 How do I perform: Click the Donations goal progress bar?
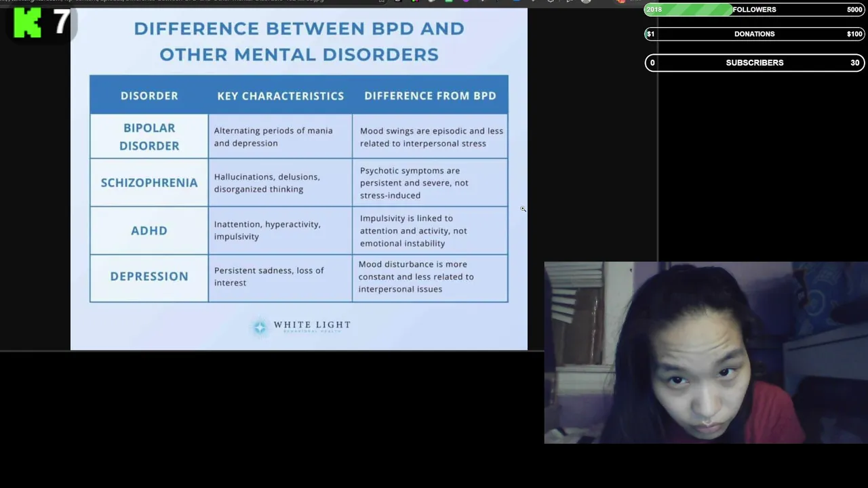coord(755,34)
